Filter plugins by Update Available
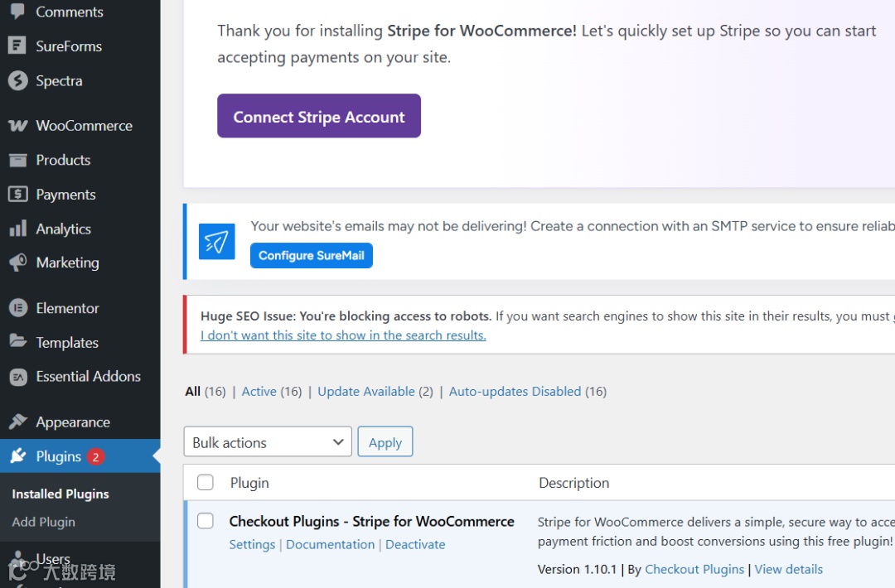Screen dimensions: 895x588 (366, 391)
